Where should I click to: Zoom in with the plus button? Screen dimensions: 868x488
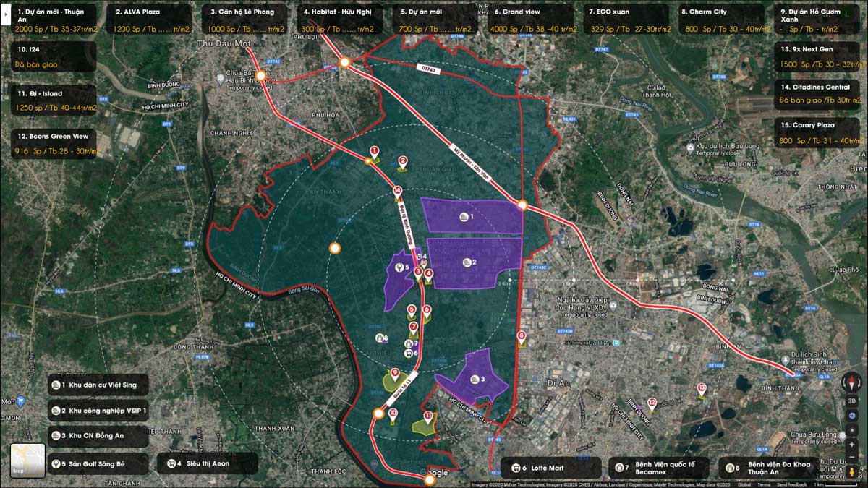pyautogui.click(x=852, y=444)
